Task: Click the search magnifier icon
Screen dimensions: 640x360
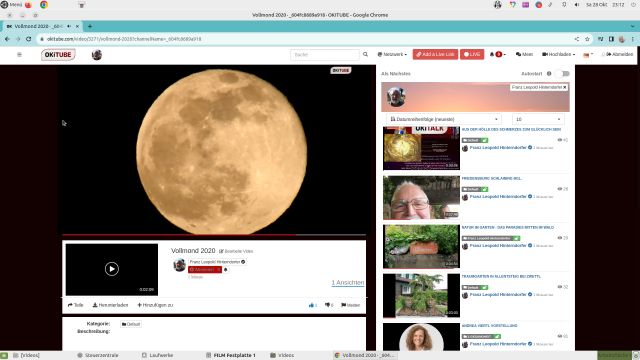Action: point(365,54)
